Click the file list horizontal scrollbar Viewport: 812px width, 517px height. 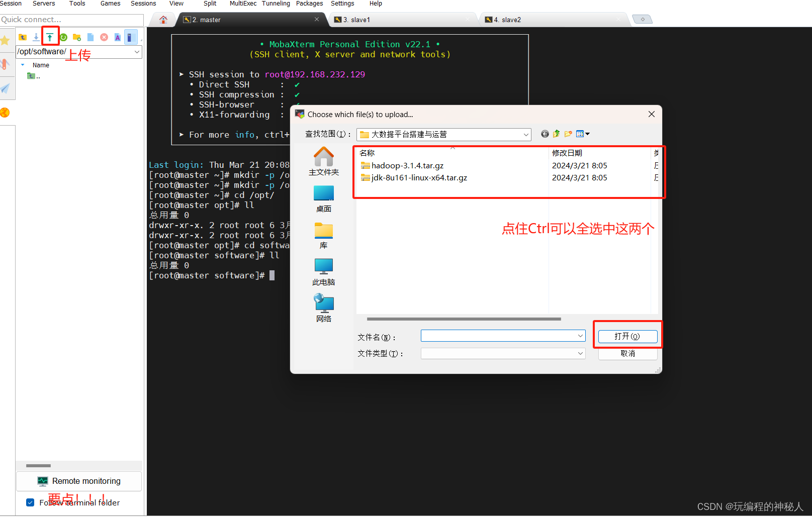pos(464,319)
